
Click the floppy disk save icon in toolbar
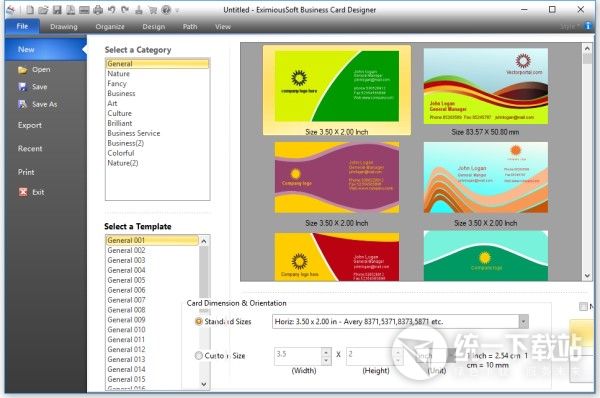pyautogui.click(x=57, y=10)
